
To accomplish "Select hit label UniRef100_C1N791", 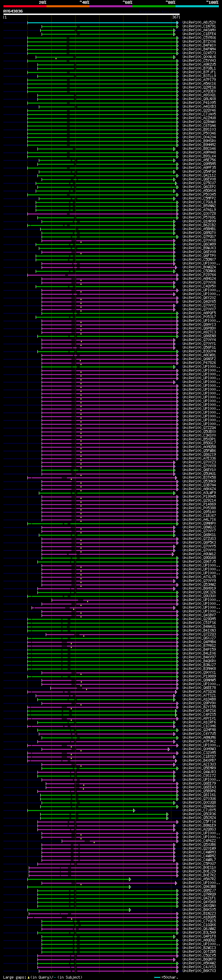I will [x=199, y=26].
